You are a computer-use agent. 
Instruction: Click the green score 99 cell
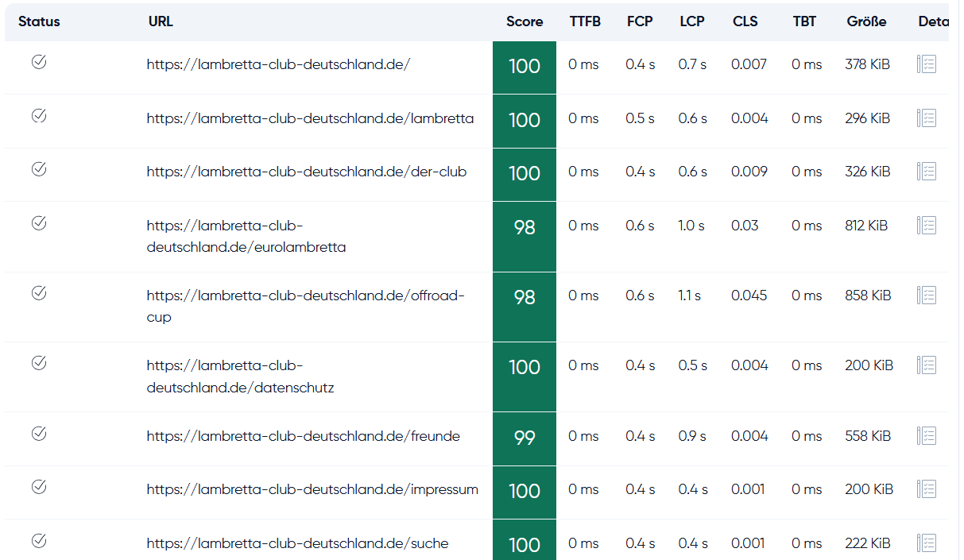[x=525, y=438]
